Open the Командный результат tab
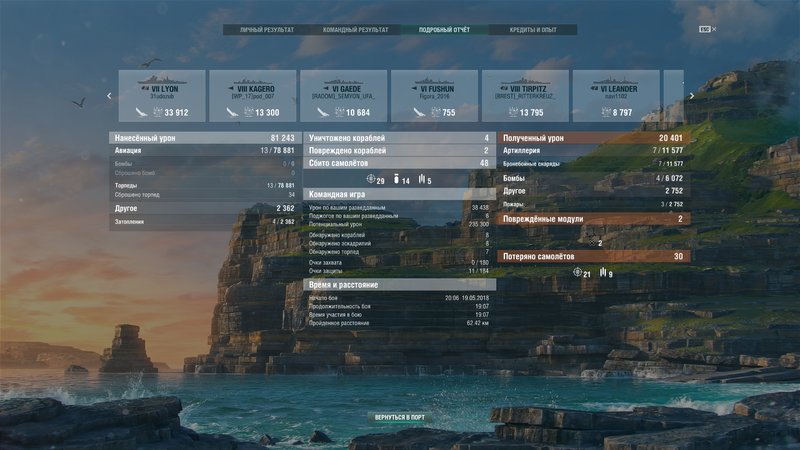800x450 pixels. (x=356, y=30)
